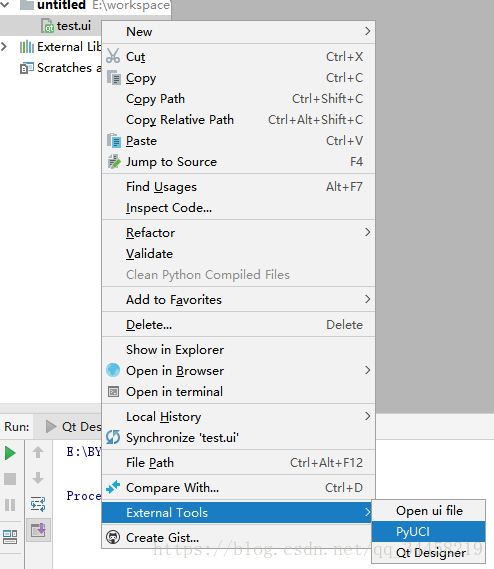Viewport: 494px width, 569px height.
Task: Click the Copy documents icon
Action: pos(114,78)
